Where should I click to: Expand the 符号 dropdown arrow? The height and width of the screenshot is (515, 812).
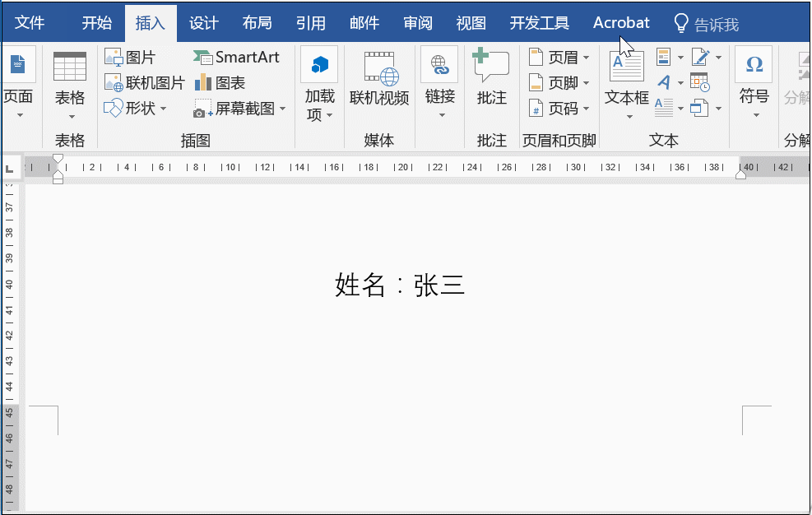[756, 115]
